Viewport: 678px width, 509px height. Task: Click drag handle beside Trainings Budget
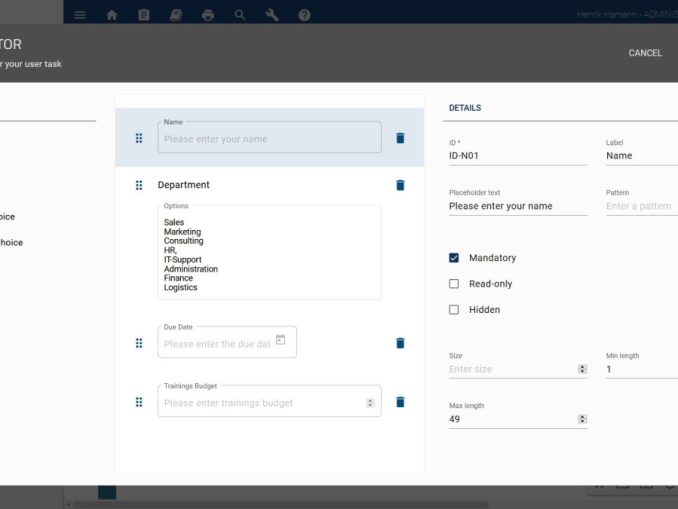coord(139,402)
